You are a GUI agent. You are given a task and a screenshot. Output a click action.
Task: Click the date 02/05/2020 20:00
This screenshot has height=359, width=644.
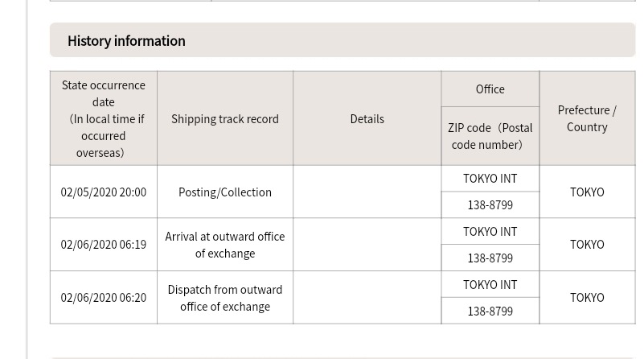(104, 192)
